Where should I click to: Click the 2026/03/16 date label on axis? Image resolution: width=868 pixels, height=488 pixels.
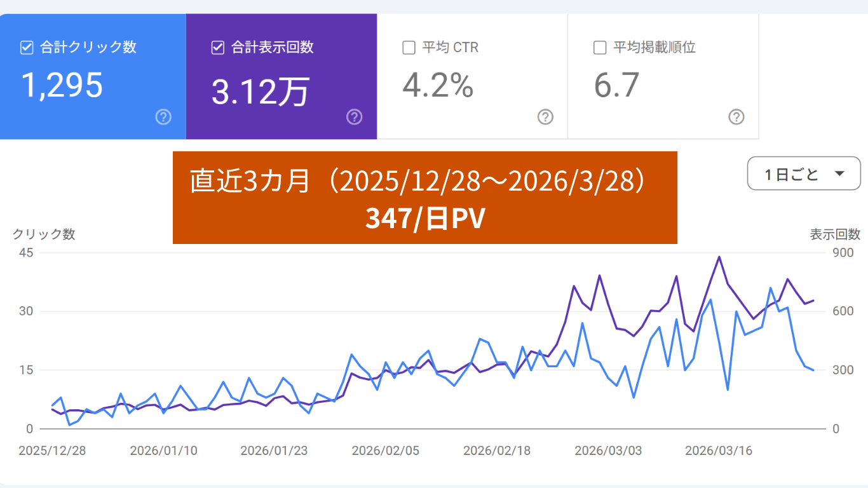[719, 451]
